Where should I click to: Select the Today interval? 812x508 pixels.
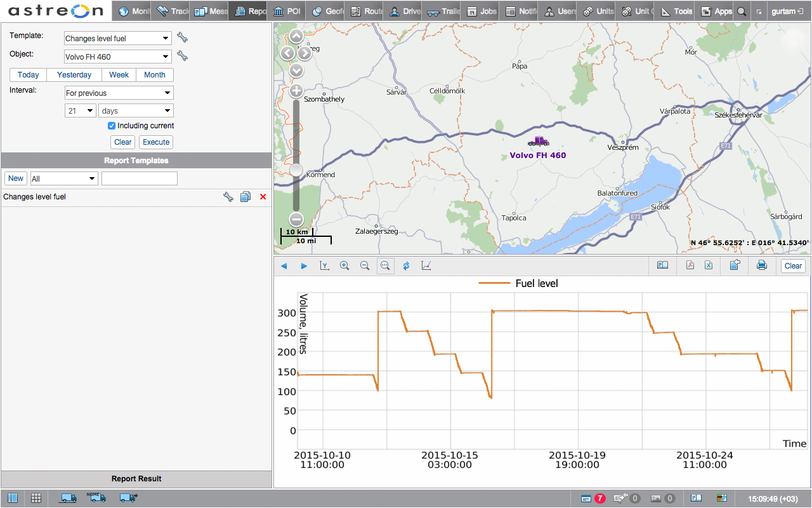pyautogui.click(x=29, y=75)
